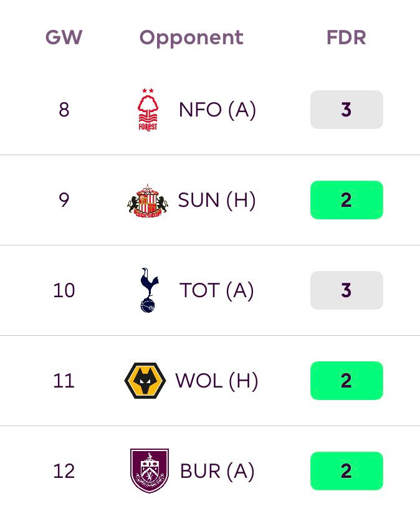Open the SUN (H) fixture link

tap(217, 200)
